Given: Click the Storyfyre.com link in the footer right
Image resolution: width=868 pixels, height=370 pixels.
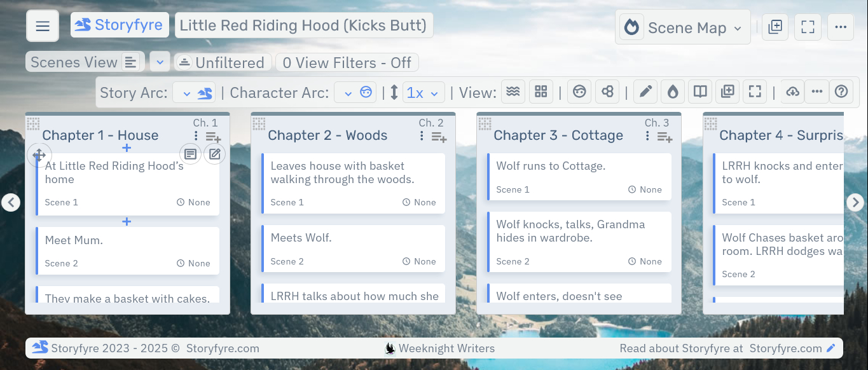Looking at the screenshot, I should tap(785, 348).
